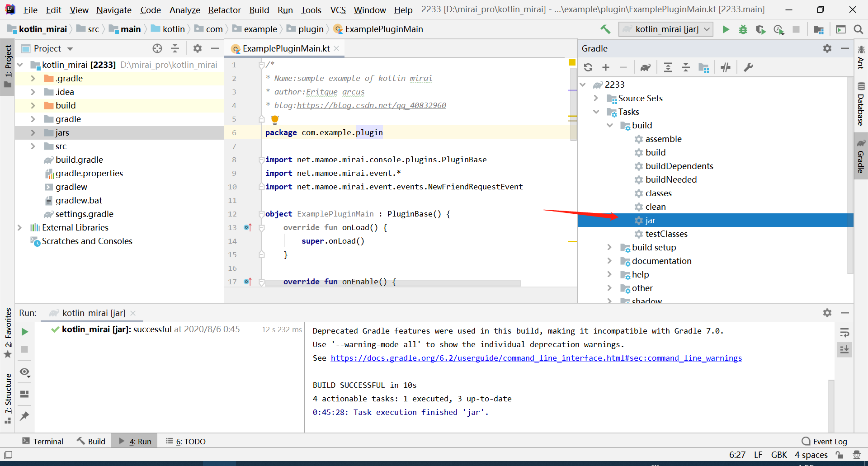
Task: Run with coverage icon in toolbar
Action: click(x=761, y=29)
